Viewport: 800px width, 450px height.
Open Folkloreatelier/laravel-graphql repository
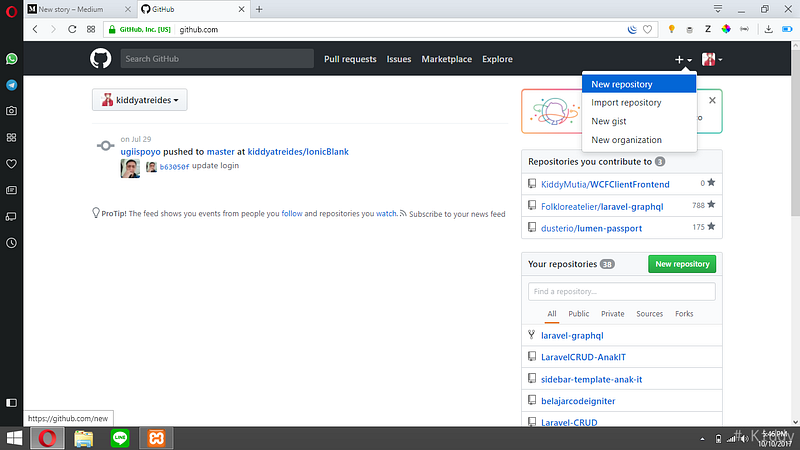point(602,207)
